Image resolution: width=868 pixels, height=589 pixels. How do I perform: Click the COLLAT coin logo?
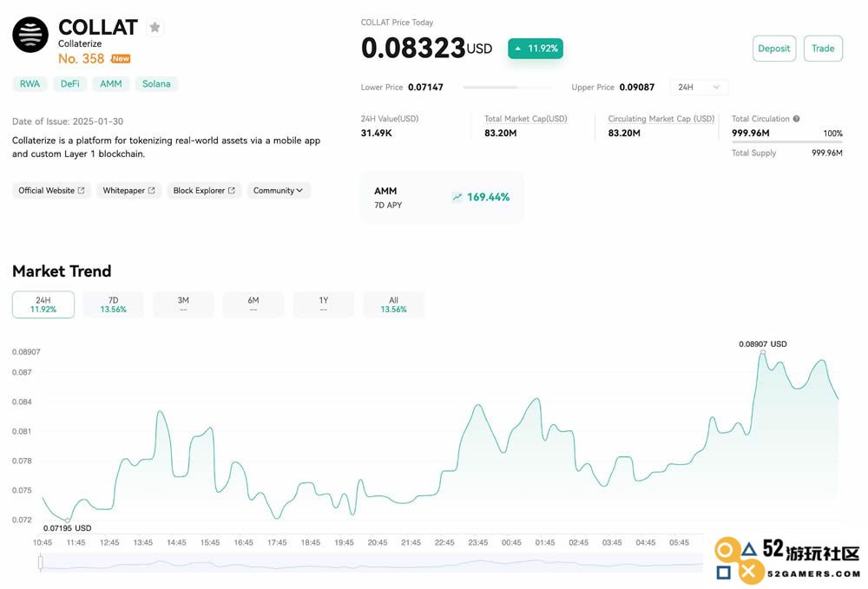point(30,35)
